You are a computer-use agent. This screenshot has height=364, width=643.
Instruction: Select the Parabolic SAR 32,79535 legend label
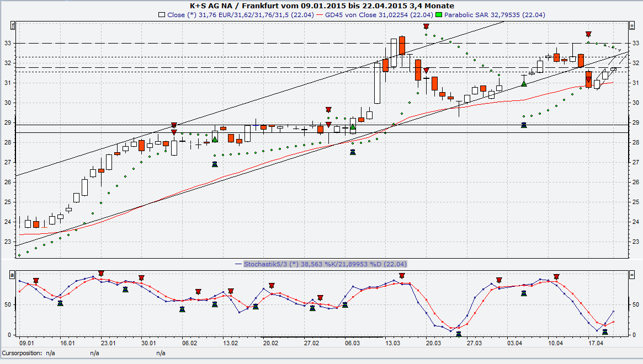click(x=495, y=15)
